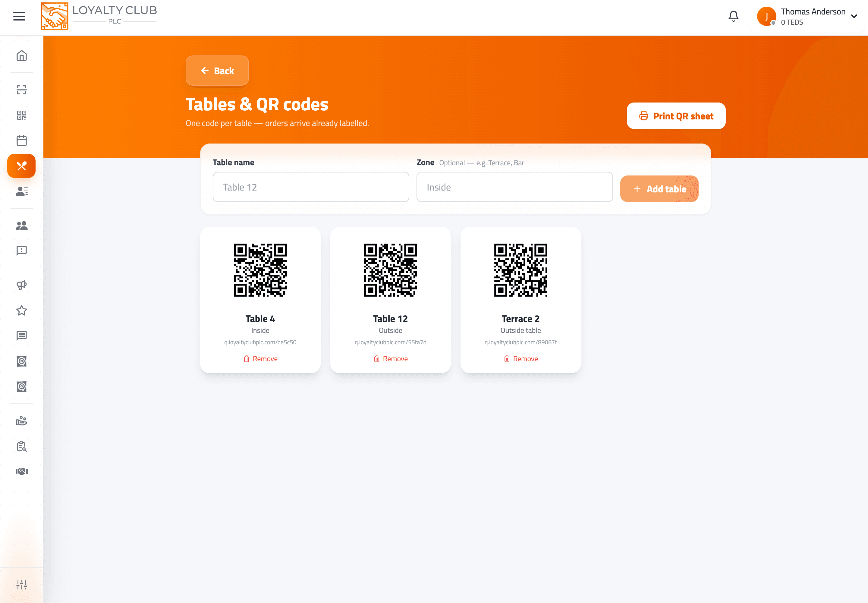
Task: Go to Home in sidebar
Action: coord(21,56)
